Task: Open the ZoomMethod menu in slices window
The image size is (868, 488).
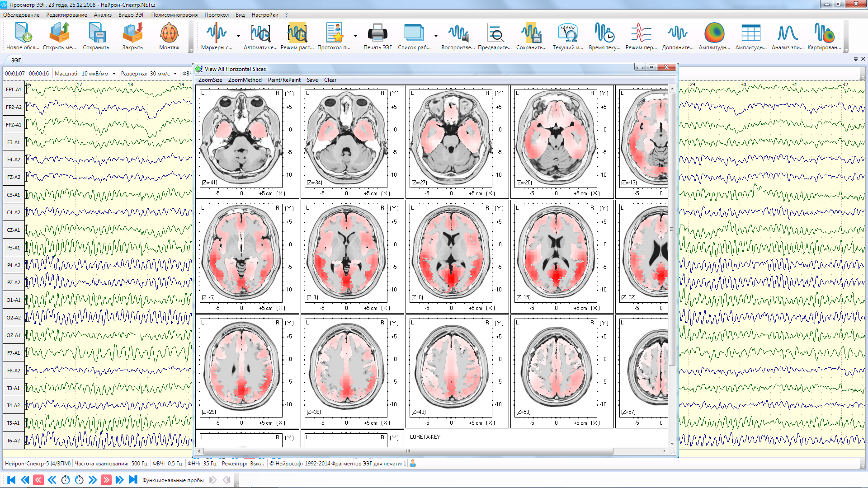Action: [x=245, y=80]
